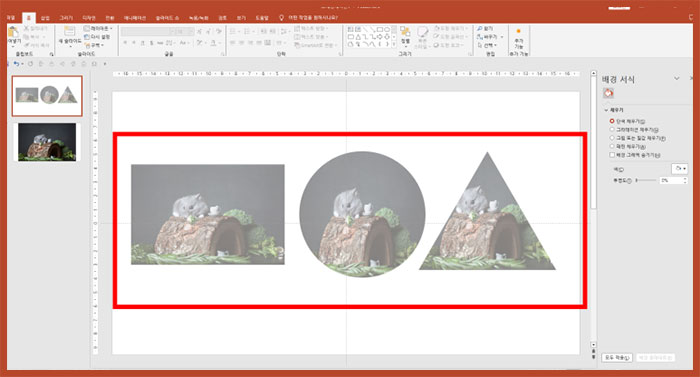Click the Arrange (정렬) icon
700x377 pixels.
[405, 32]
